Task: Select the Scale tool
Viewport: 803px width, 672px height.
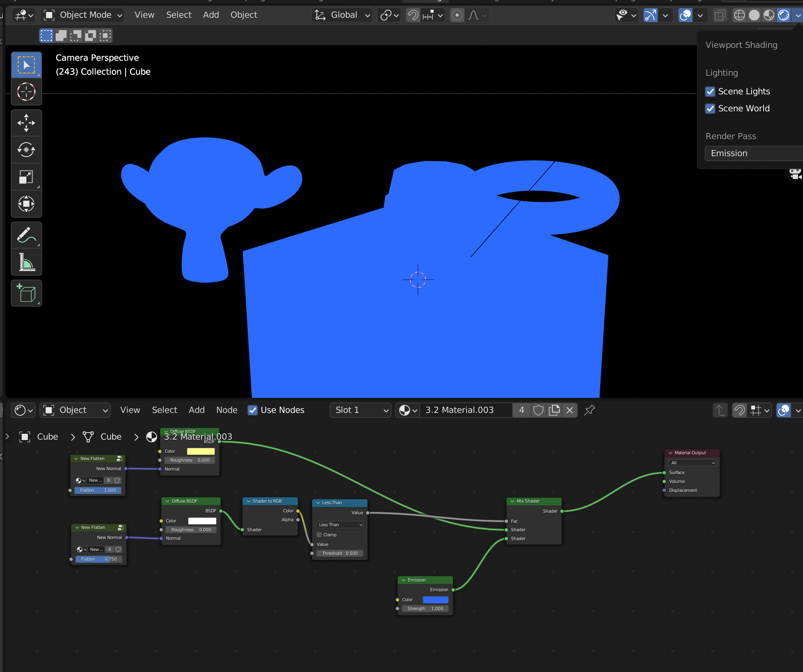Action: pyautogui.click(x=26, y=177)
